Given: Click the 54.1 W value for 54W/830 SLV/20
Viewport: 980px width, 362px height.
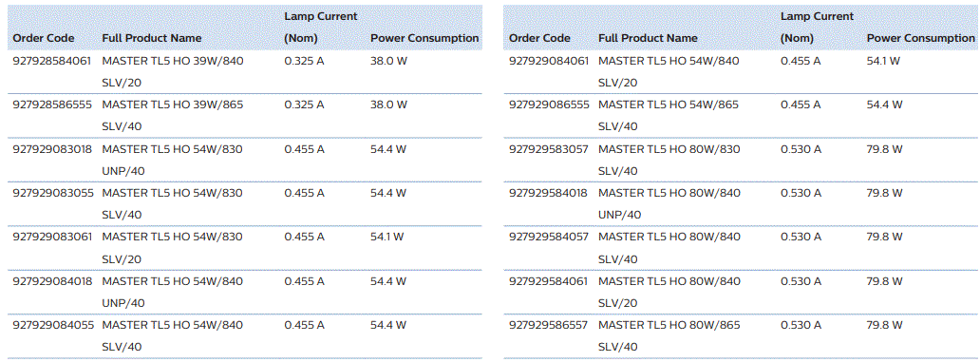Looking at the screenshot, I should pos(386,237).
